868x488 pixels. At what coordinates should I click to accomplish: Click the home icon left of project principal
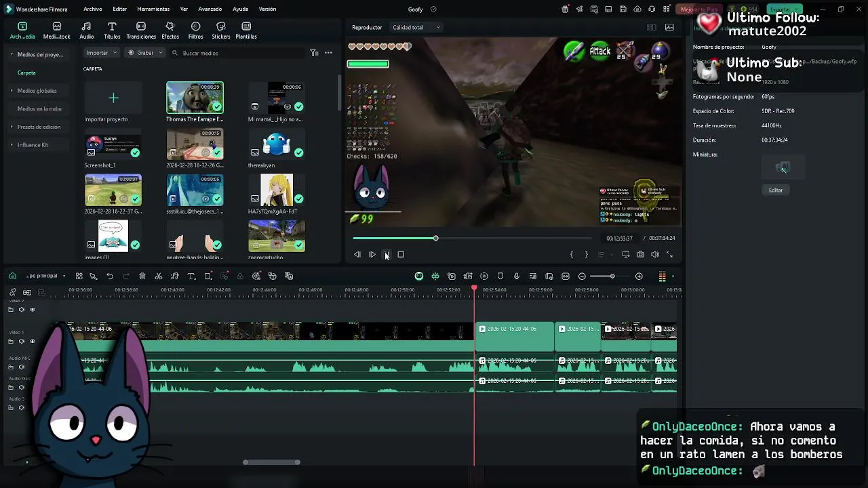(12, 276)
